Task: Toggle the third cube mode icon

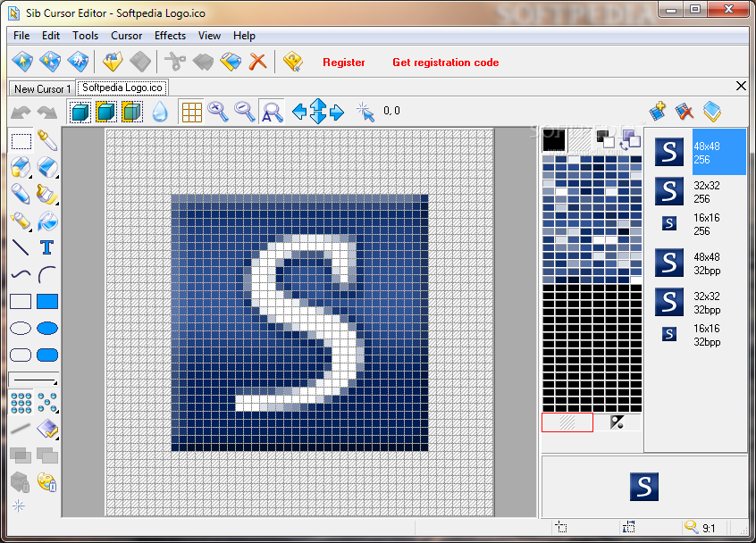Action: point(132,113)
